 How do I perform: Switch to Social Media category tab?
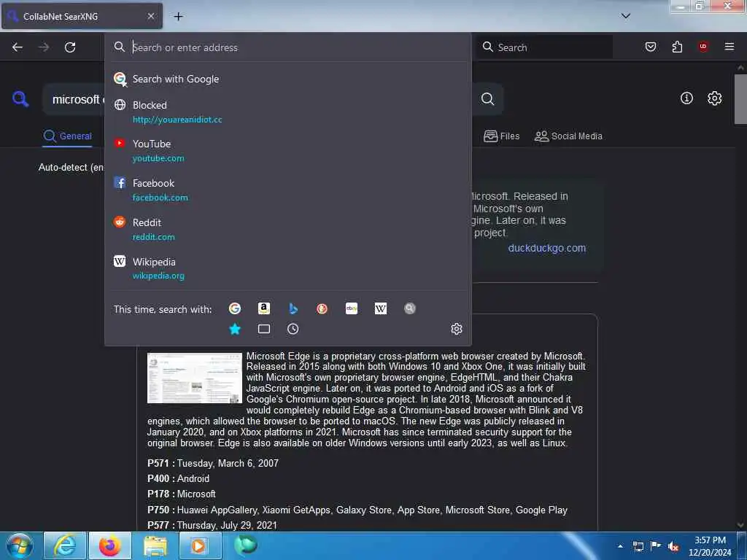pyautogui.click(x=568, y=136)
